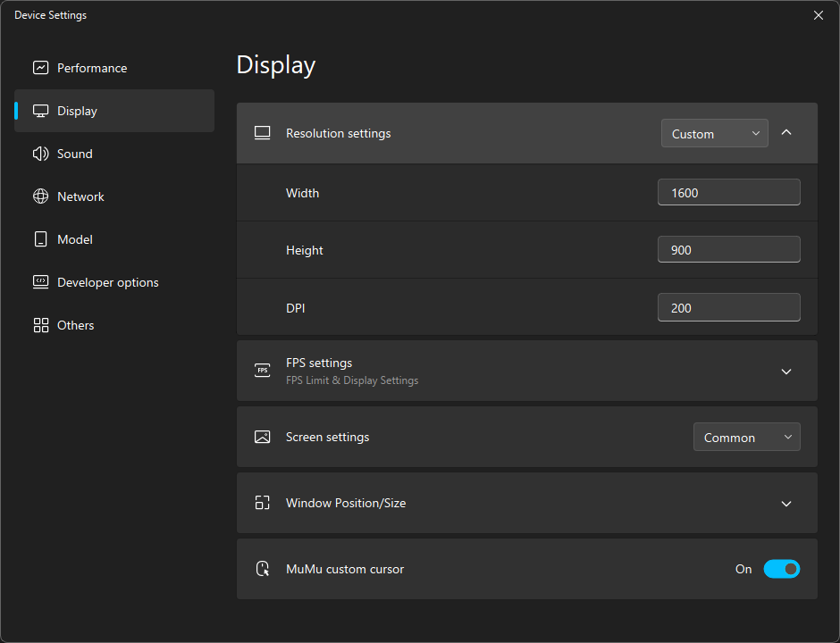
Task: Click the 'MuMu custom cursor' label
Action: tap(345, 569)
